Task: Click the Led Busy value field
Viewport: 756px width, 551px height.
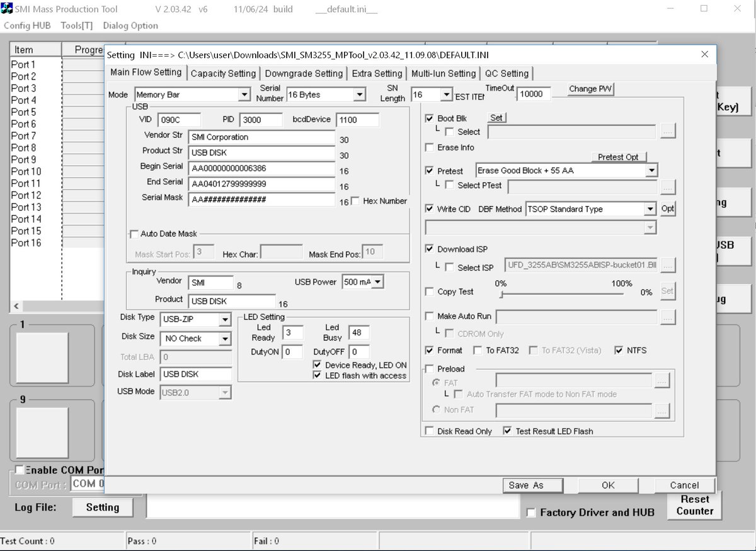Action: (360, 332)
